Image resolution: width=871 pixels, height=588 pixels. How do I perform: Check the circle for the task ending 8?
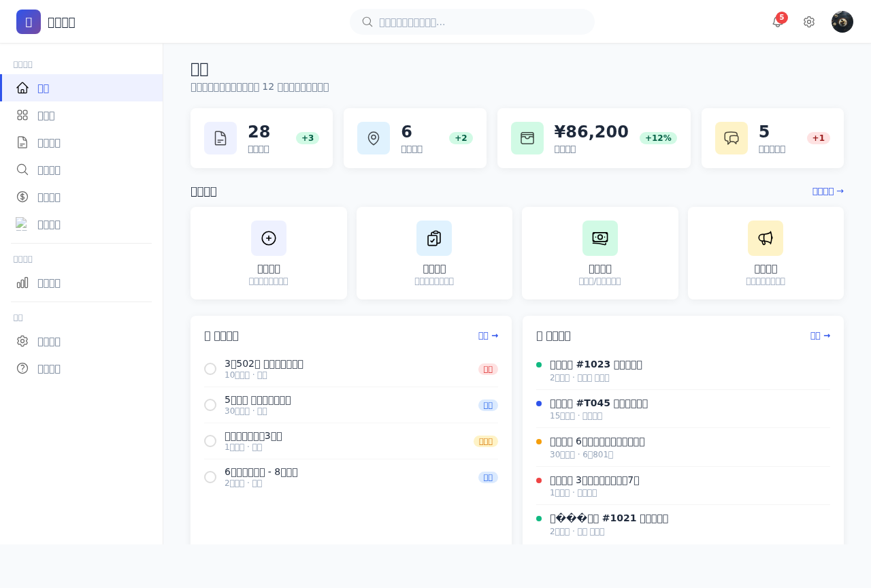(210, 477)
